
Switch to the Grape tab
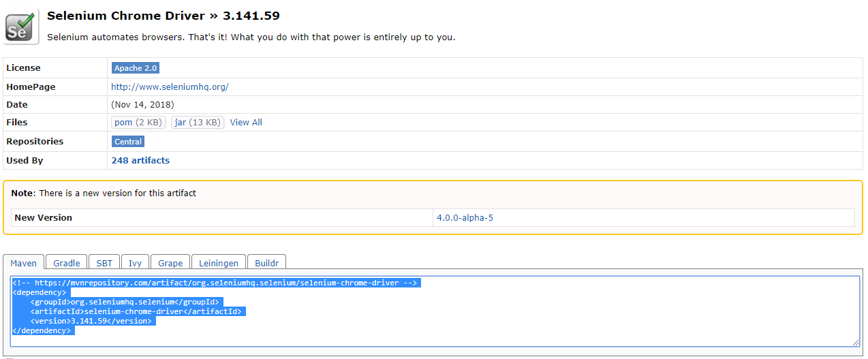pos(170,263)
